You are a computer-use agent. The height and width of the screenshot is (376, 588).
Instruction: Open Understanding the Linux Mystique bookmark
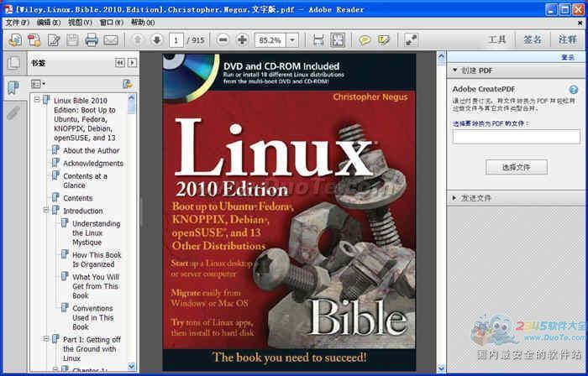click(96, 233)
